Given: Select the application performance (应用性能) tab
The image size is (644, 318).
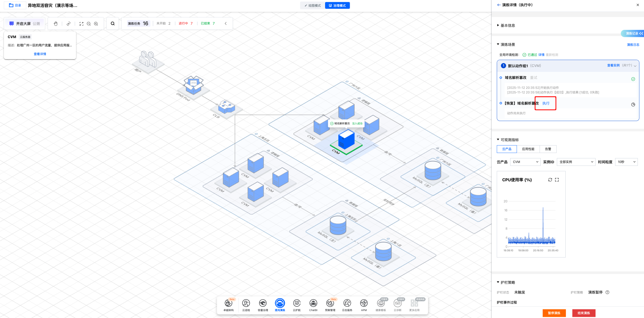Looking at the screenshot, I should (x=528, y=149).
